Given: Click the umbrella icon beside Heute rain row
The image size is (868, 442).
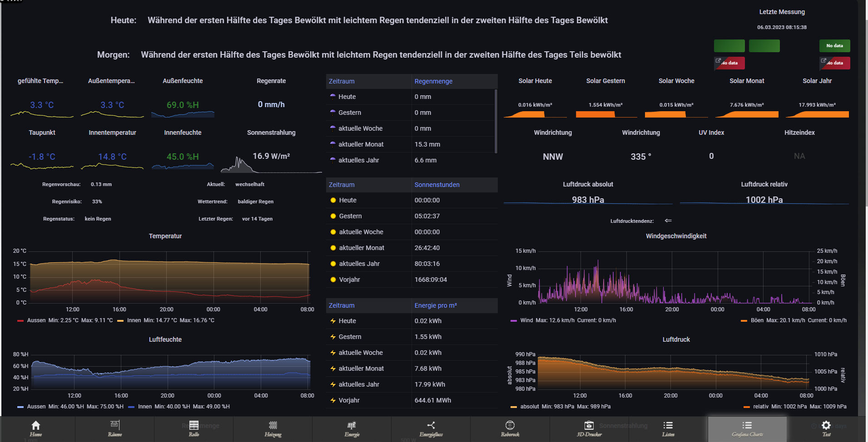Looking at the screenshot, I should tap(333, 97).
